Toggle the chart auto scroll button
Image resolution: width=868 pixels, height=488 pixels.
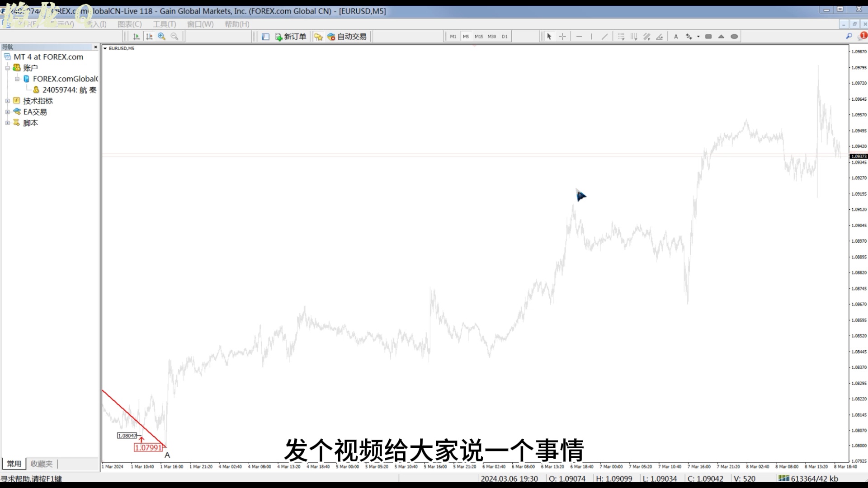pos(136,37)
